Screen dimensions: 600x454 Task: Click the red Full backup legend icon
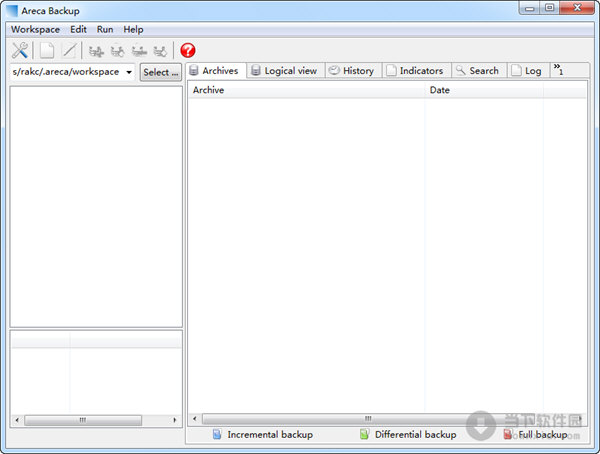pos(508,434)
